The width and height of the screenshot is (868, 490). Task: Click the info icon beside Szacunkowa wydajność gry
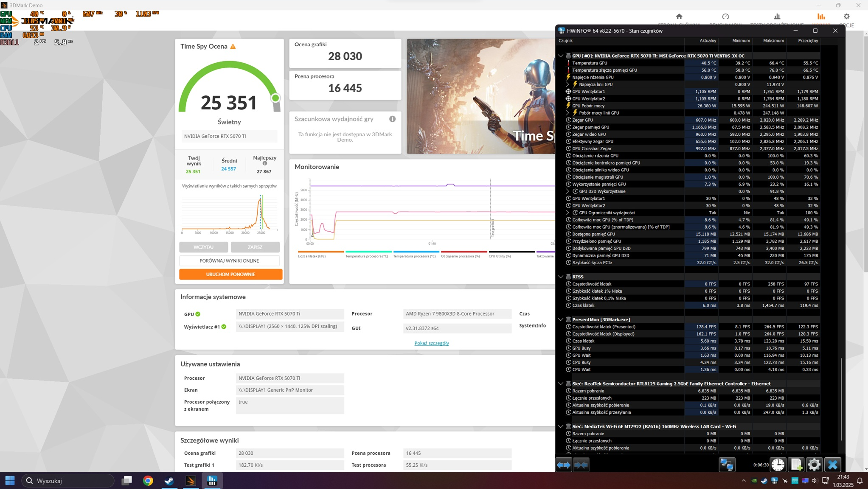tap(392, 119)
